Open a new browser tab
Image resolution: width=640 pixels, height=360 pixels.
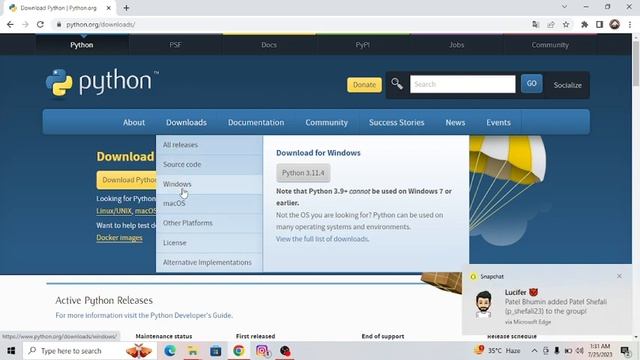tap(126, 8)
